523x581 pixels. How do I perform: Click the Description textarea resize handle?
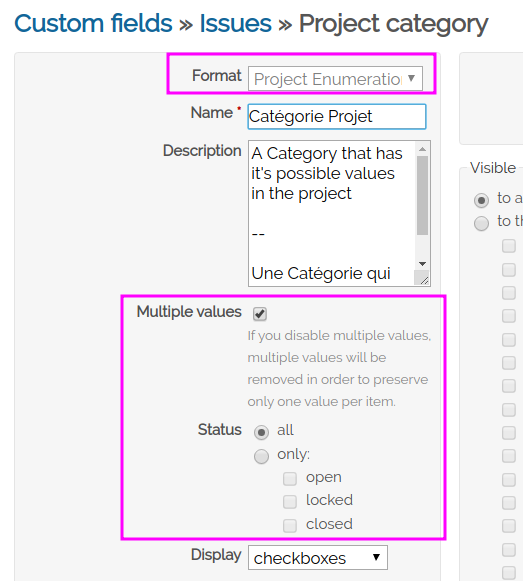(423, 279)
